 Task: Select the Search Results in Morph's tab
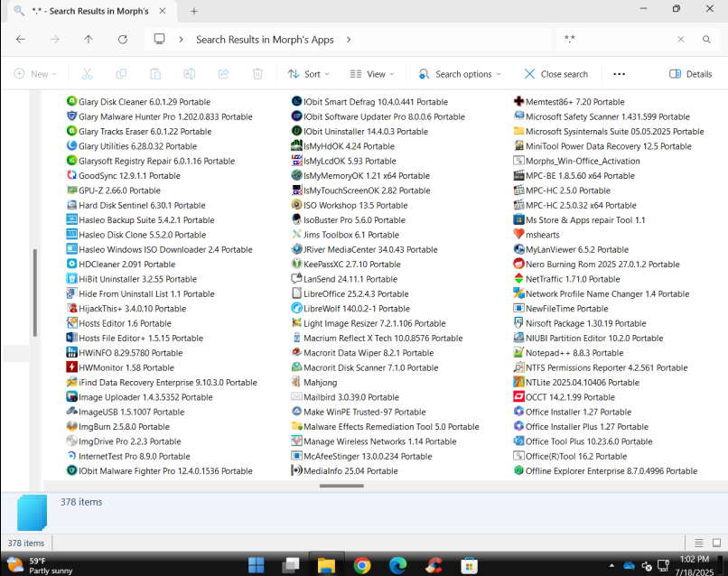90,11
